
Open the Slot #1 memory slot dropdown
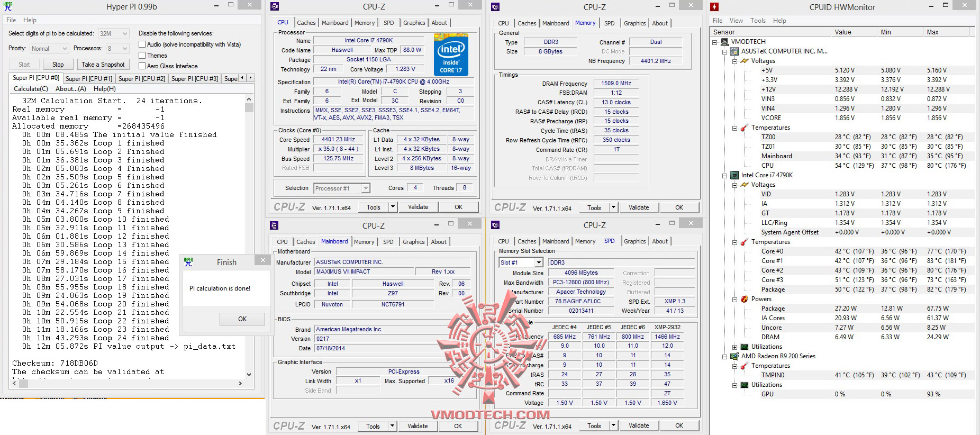pos(521,262)
